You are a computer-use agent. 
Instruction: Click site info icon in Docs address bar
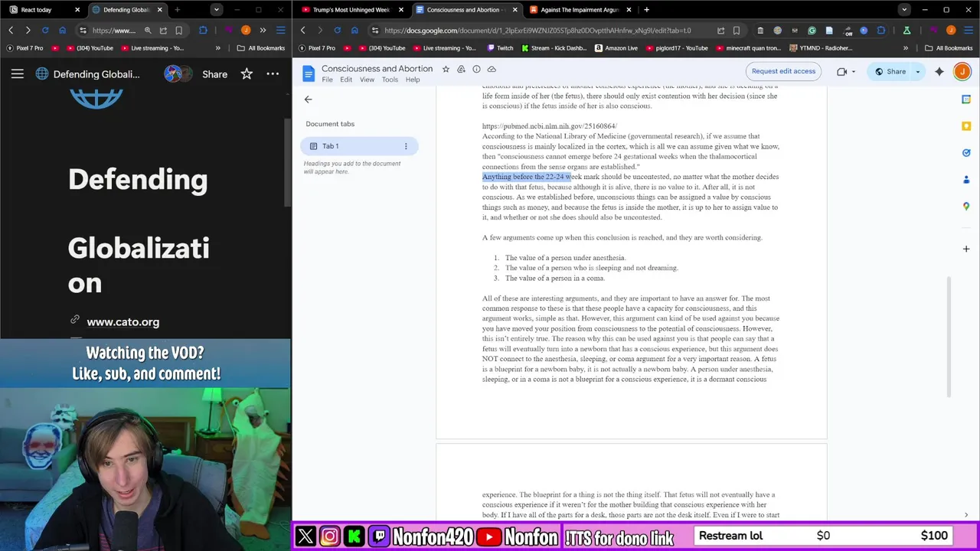click(x=374, y=31)
